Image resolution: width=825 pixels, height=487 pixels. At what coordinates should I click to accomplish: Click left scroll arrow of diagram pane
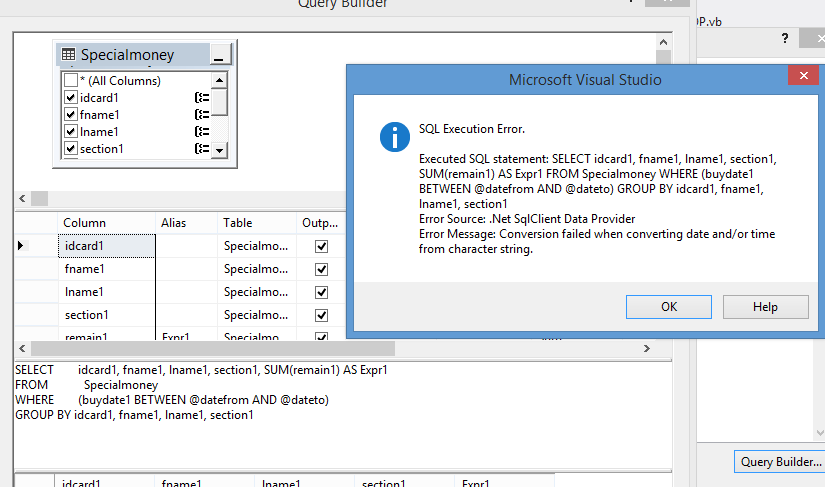(x=22, y=199)
